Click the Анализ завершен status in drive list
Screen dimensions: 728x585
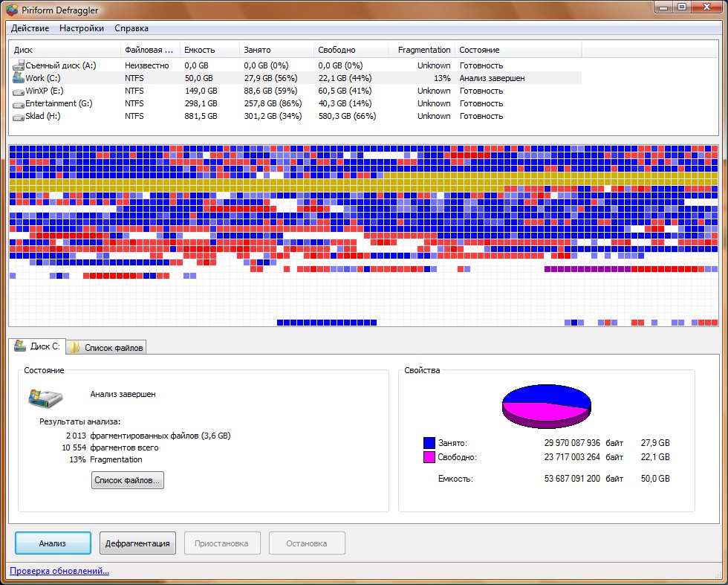[492, 78]
